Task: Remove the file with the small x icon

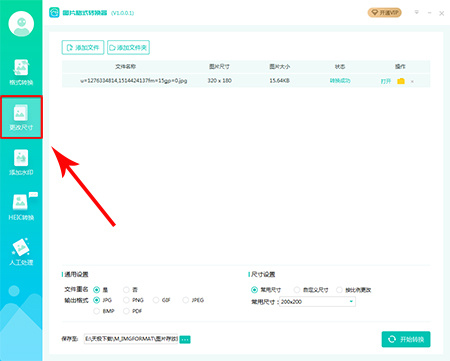Action: [412, 81]
